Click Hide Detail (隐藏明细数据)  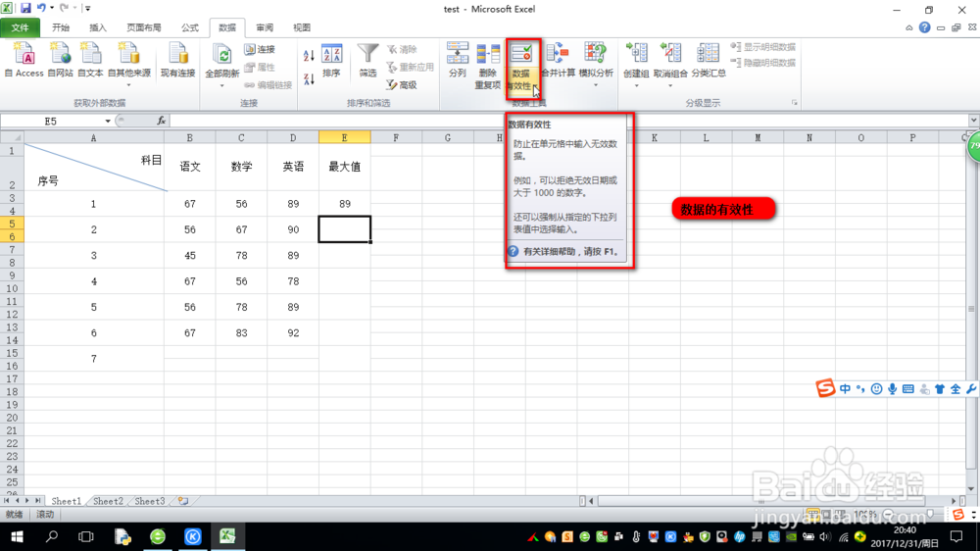point(762,63)
